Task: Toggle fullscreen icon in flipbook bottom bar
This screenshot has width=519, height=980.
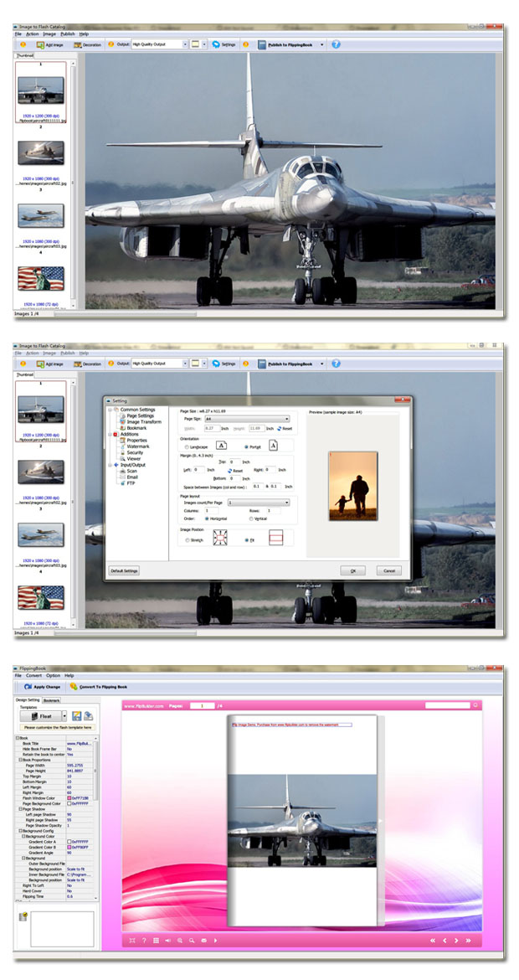Action: tap(131, 940)
